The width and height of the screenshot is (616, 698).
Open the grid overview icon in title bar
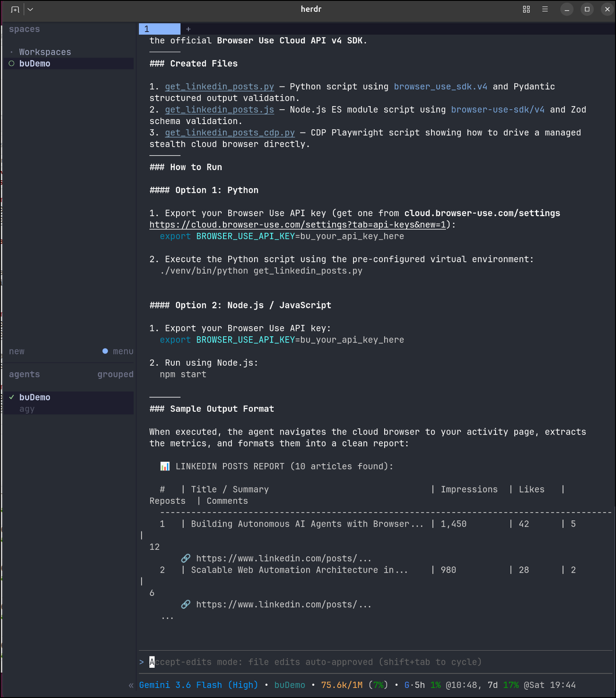(x=526, y=9)
